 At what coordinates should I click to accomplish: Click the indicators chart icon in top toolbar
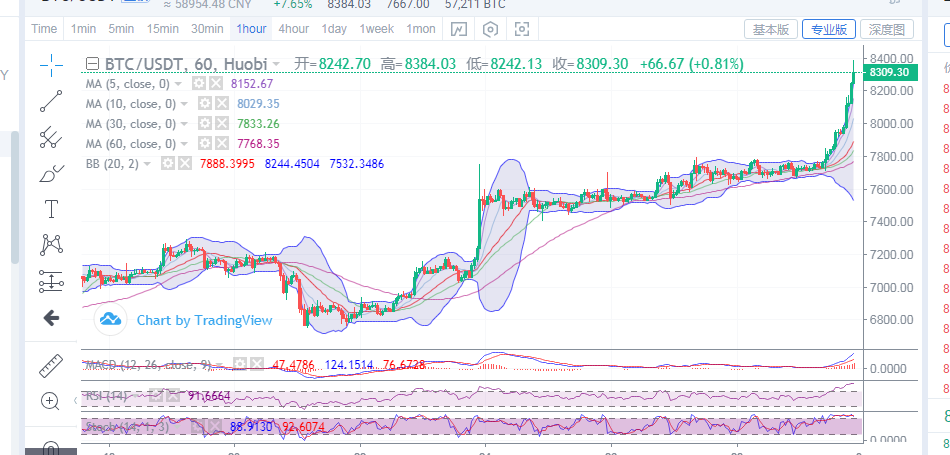tap(459, 29)
